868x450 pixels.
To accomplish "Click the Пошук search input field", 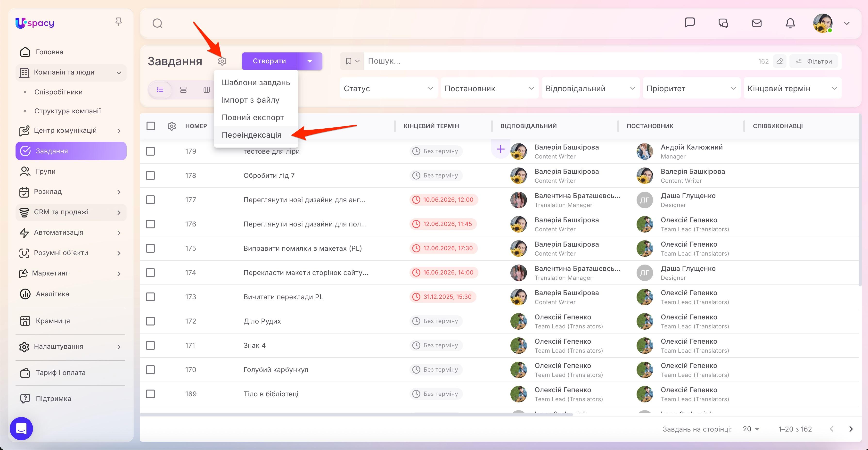I will click(559, 61).
